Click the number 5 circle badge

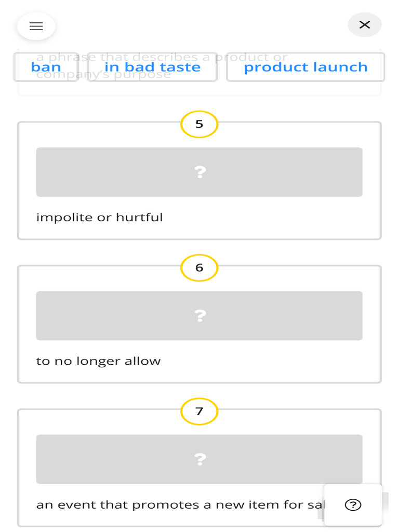[199, 124]
